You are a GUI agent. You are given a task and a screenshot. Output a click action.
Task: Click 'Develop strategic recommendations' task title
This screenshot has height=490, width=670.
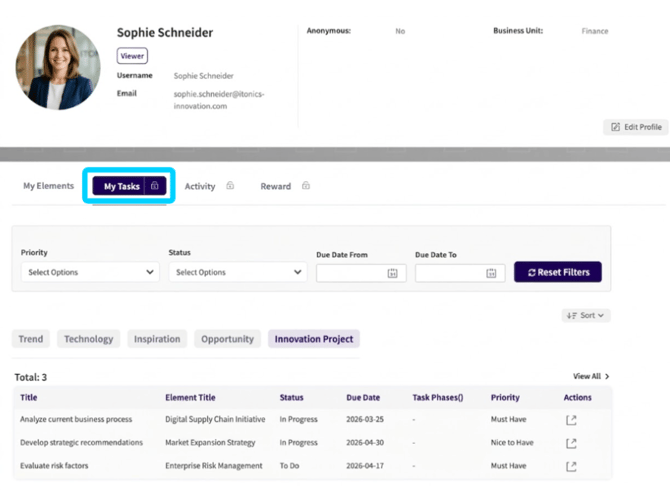click(81, 442)
